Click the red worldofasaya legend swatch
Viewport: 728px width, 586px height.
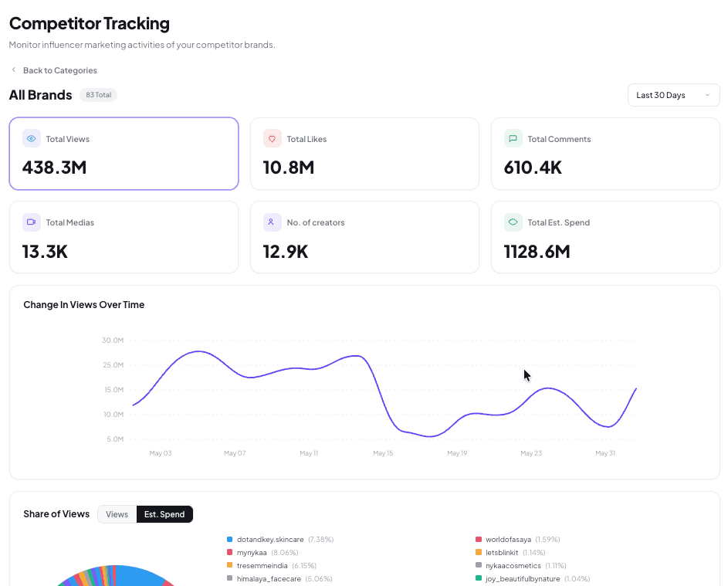click(479, 540)
